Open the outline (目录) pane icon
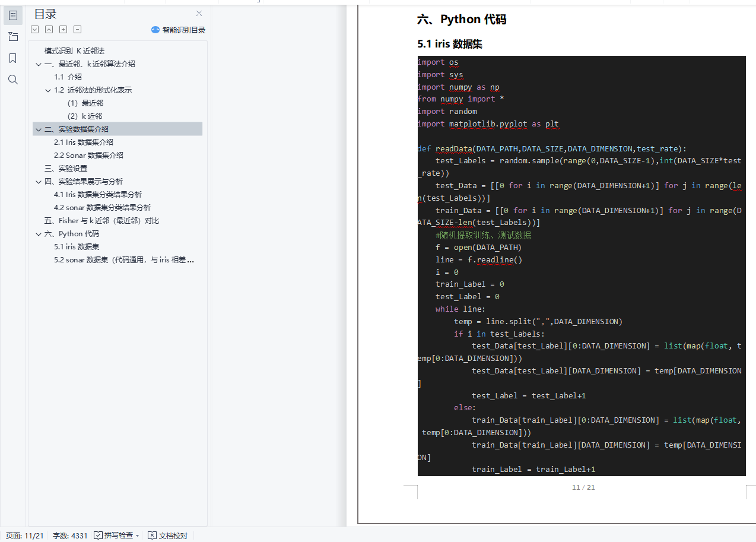This screenshot has height=542, width=756. point(13,15)
